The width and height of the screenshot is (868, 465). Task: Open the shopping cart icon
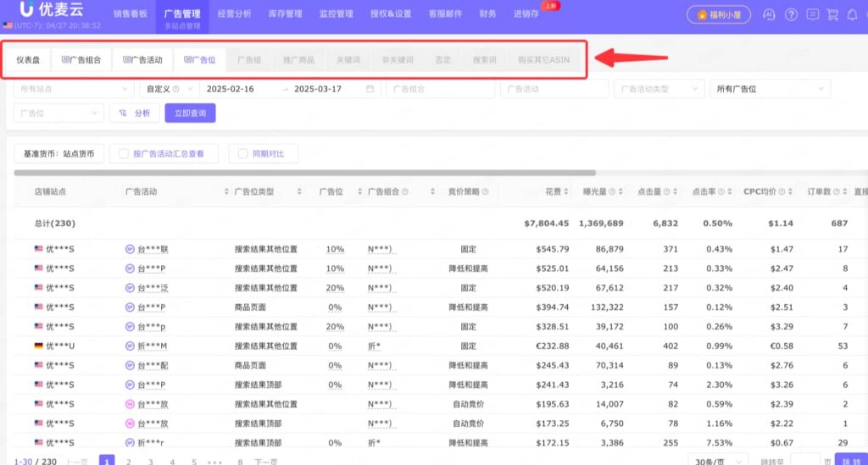pyautogui.click(x=832, y=15)
